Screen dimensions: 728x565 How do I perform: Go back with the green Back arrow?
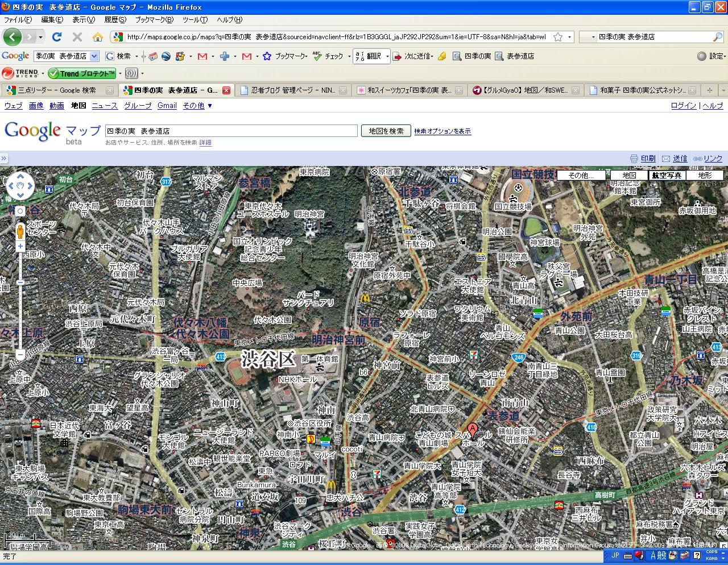12,37
